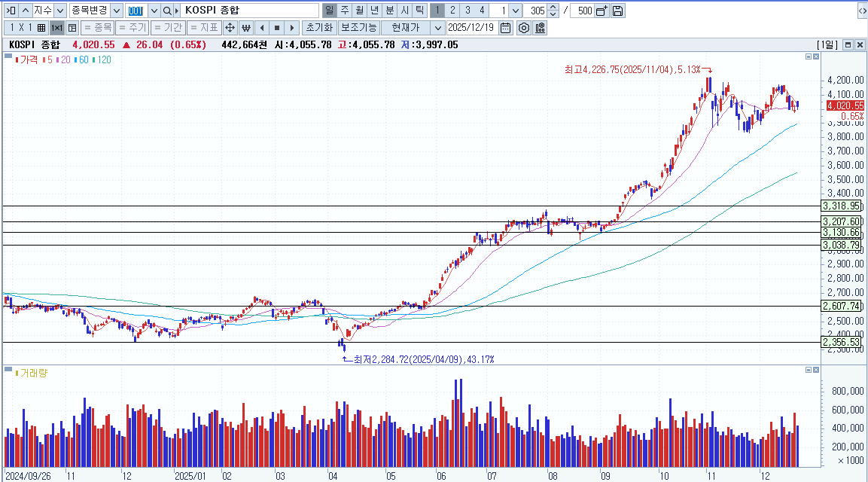
Task: Click the 현재가 current price button
Action: click(x=406, y=28)
